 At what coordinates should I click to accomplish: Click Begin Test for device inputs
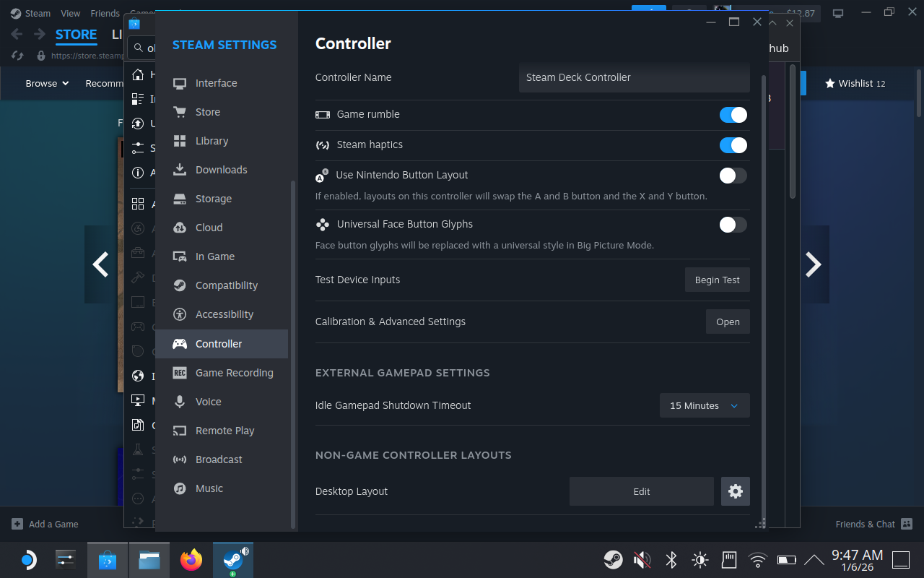coord(717,280)
